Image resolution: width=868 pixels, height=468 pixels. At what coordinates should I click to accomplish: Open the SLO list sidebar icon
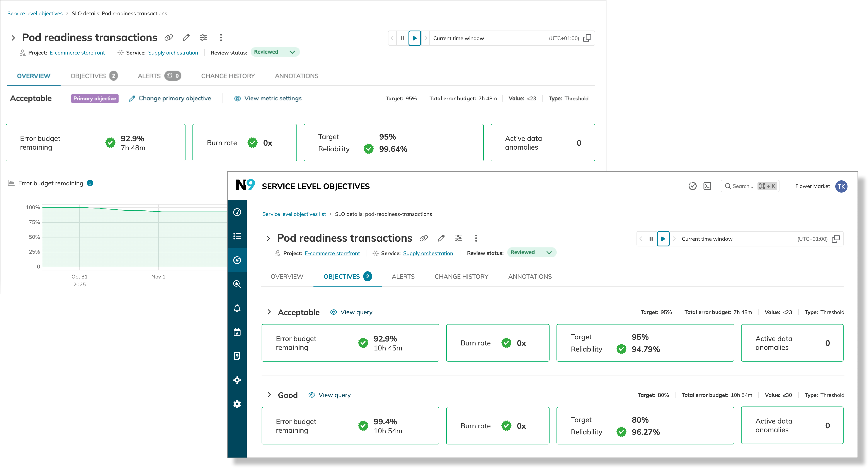[x=237, y=236]
